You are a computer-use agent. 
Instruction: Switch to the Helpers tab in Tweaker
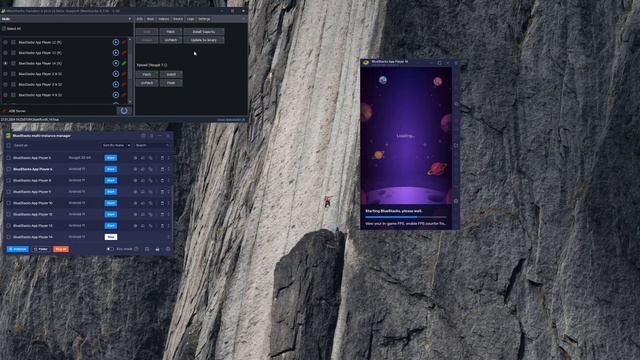click(164, 19)
